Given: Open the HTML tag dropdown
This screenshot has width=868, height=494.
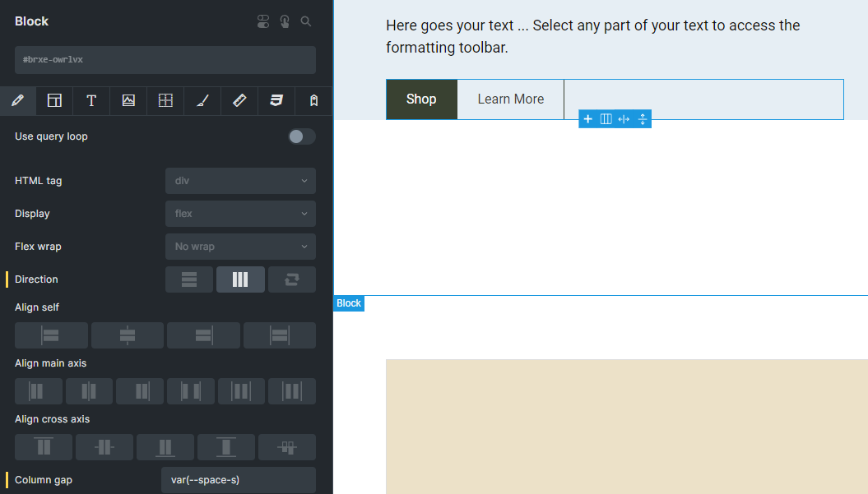Looking at the screenshot, I should point(241,181).
